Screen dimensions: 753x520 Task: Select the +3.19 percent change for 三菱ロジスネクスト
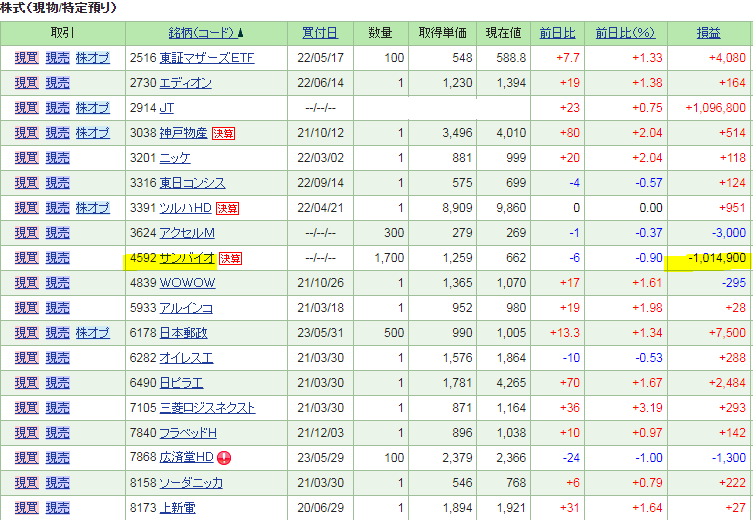[x=647, y=408]
